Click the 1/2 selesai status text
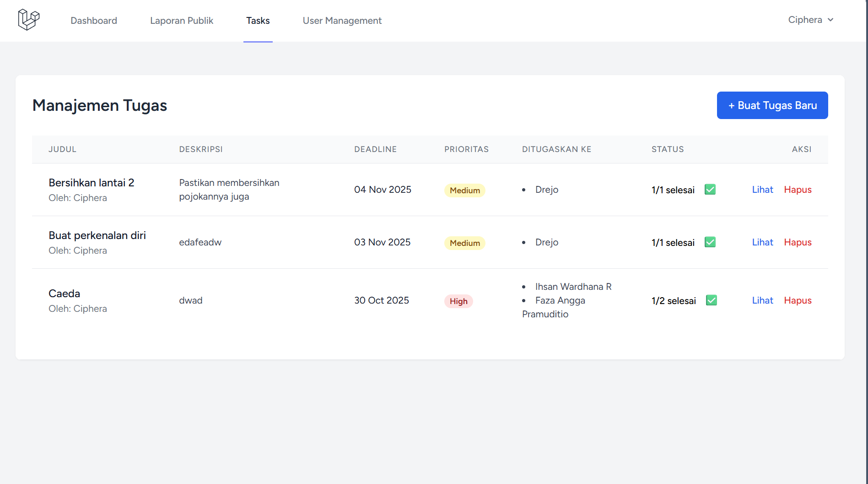The width and height of the screenshot is (868, 484). (x=674, y=301)
